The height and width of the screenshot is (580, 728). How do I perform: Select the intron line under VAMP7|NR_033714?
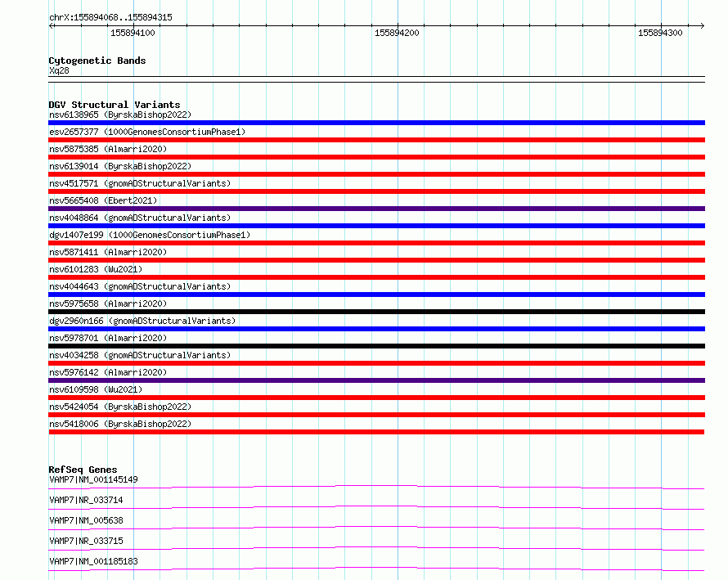pyautogui.click(x=376, y=507)
